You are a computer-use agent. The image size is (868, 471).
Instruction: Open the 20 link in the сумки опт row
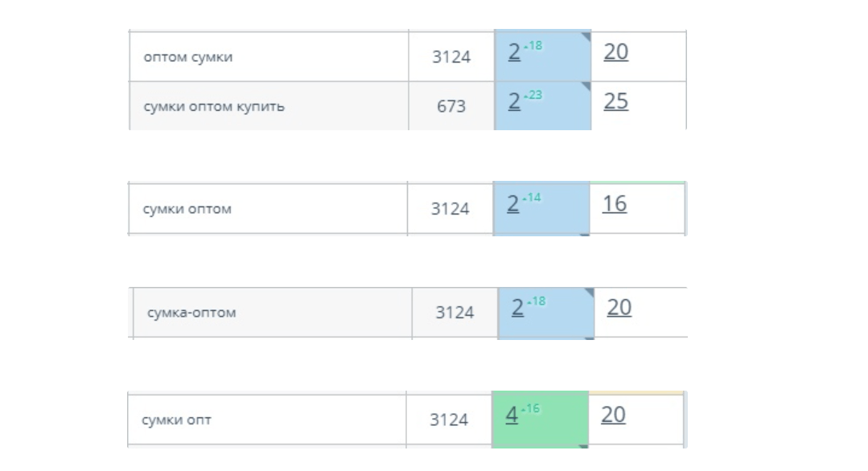613,416
